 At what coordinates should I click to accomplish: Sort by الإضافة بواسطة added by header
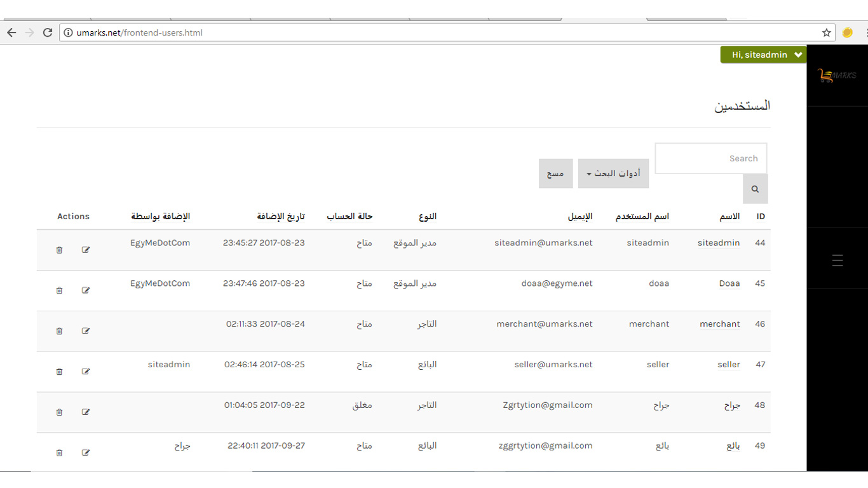pyautogui.click(x=161, y=217)
